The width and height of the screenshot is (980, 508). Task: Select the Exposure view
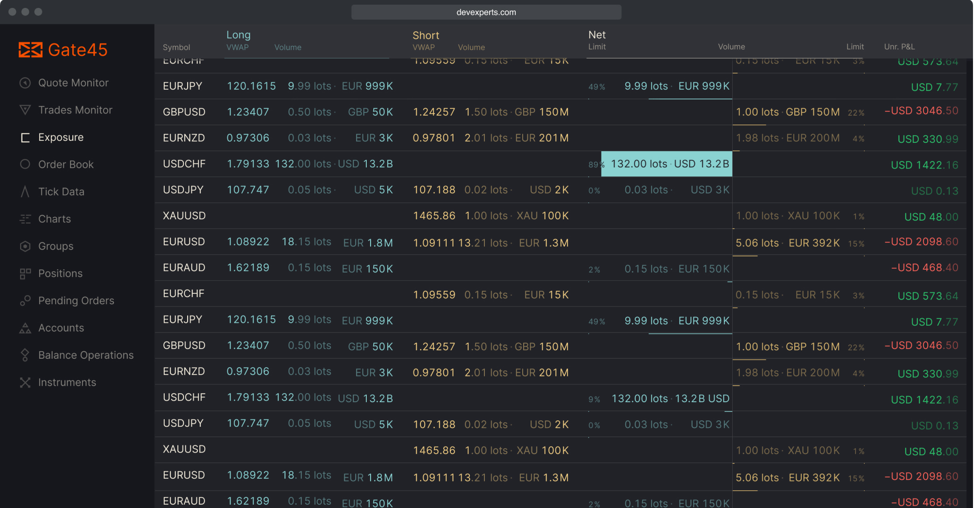(x=61, y=137)
